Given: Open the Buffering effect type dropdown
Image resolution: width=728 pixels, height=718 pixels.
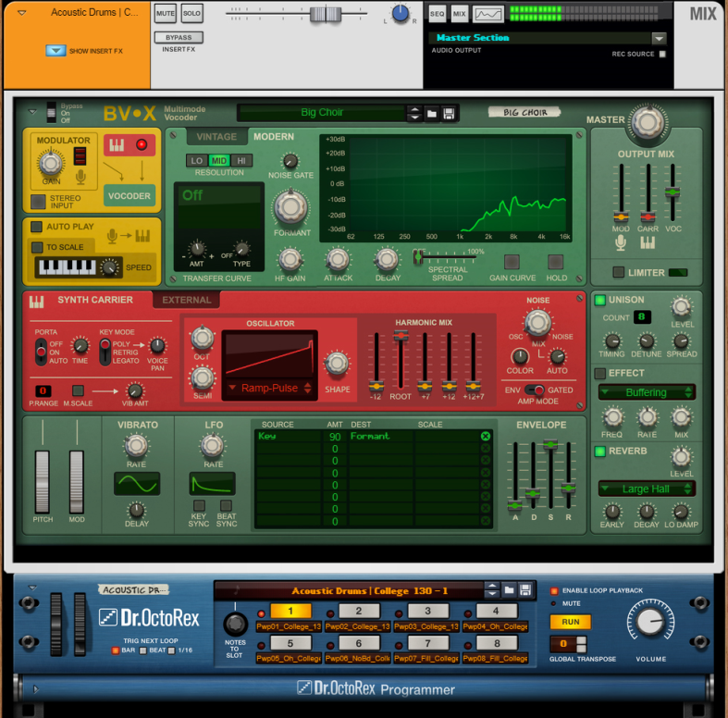Looking at the screenshot, I should coord(647,392).
